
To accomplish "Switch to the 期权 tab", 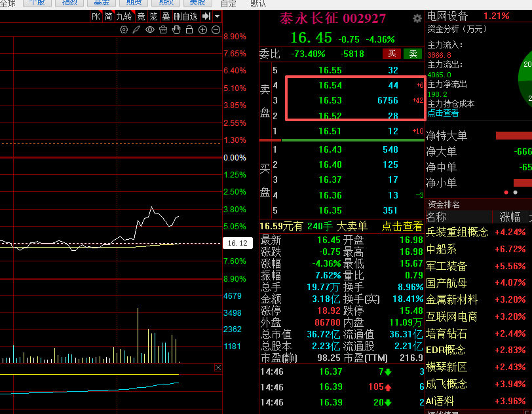I will click(166, 3).
